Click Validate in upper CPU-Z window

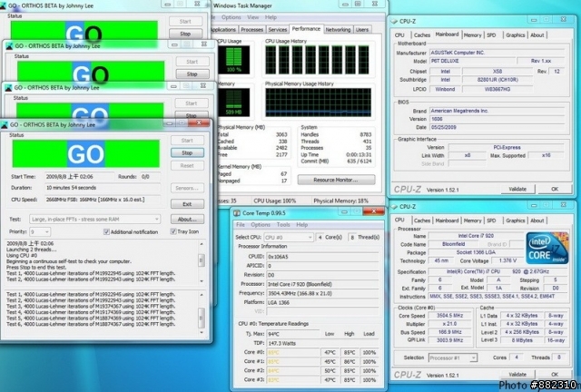517,189
